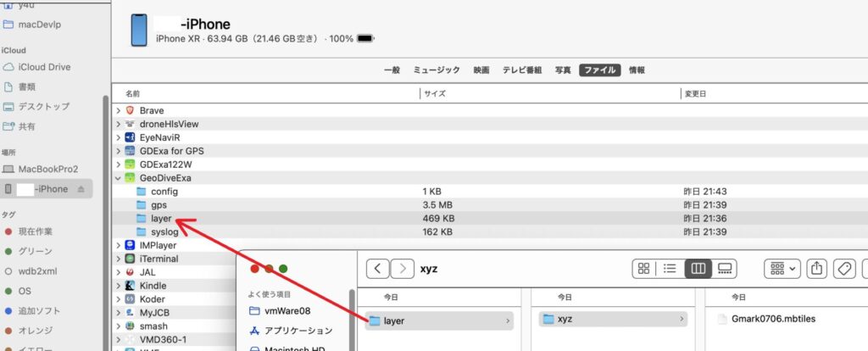This screenshot has height=351, width=868.
Task: Open the 情報 tab
Action: pyautogui.click(x=637, y=70)
